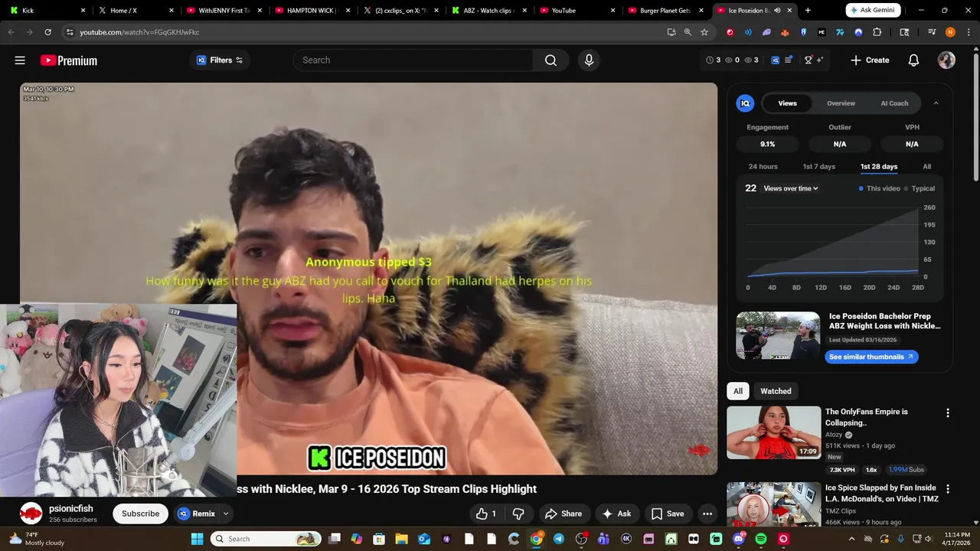The height and width of the screenshot is (551, 980).
Task: Open the YouTube account avatar menu
Action: click(x=946, y=60)
